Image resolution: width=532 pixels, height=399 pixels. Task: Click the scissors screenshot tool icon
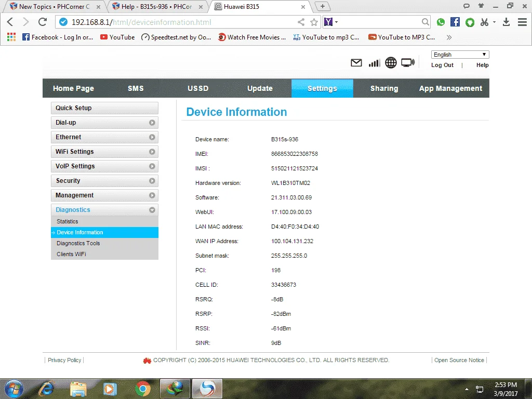(x=485, y=22)
